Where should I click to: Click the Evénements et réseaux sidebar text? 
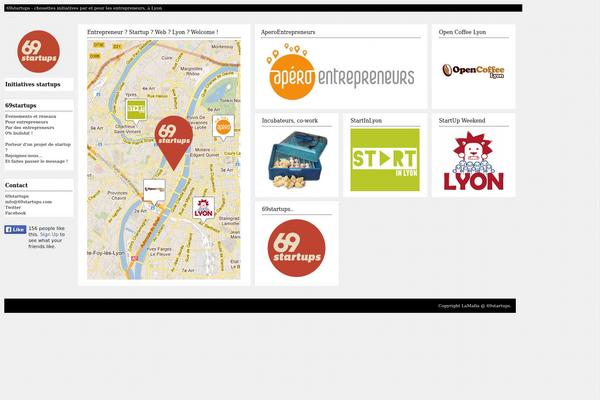(31, 116)
